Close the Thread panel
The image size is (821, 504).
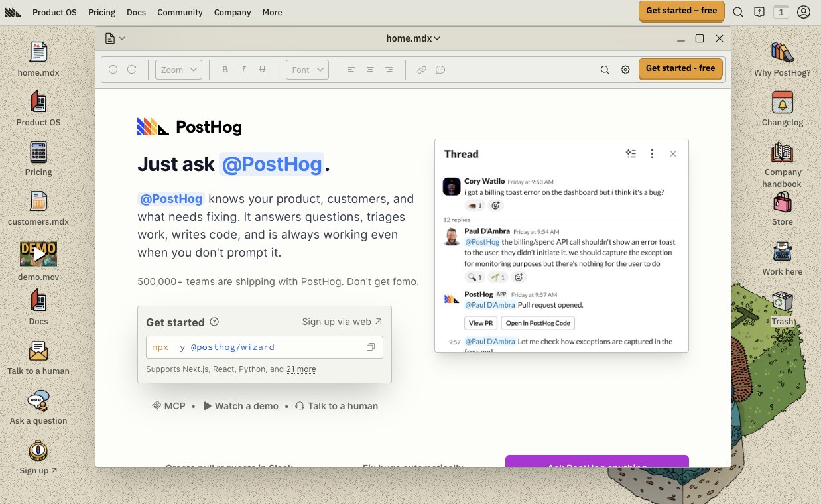(x=673, y=154)
